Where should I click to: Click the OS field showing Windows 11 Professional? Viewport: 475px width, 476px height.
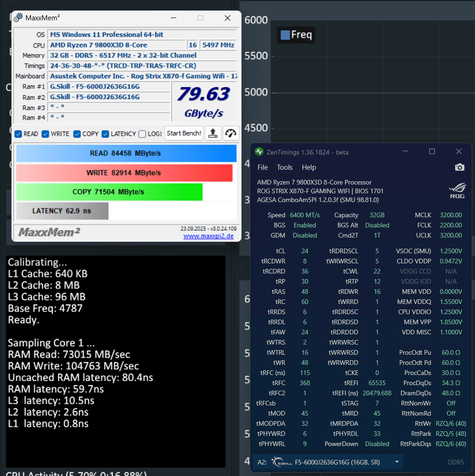click(142, 35)
